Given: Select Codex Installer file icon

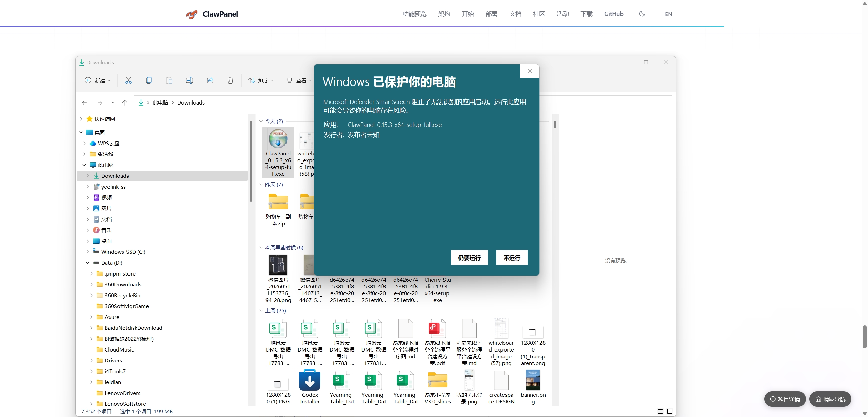Looking at the screenshot, I should (x=310, y=380).
